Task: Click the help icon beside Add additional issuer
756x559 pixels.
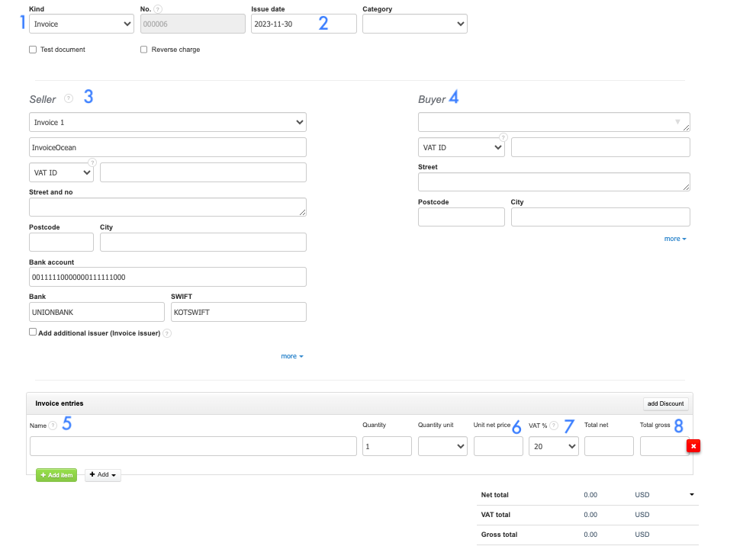Action: (167, 333)
